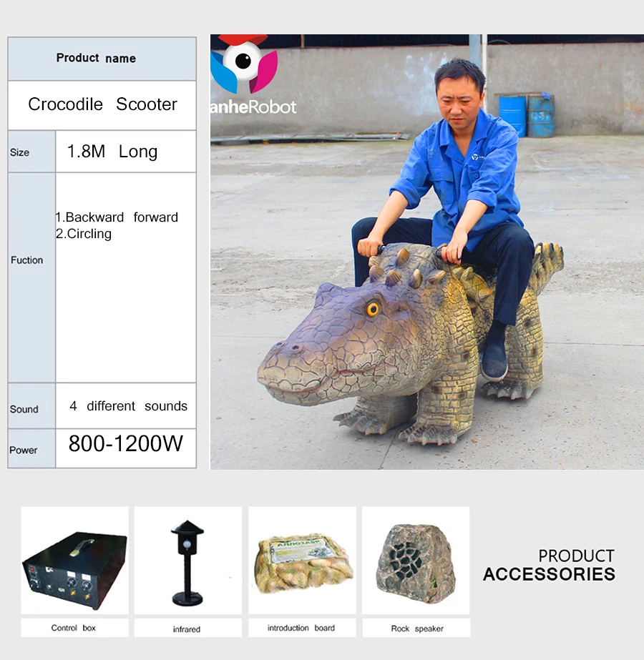This screenshot has height=660, width=644.
Task: Select the introduction board caption
Action: tap(301, 628)
